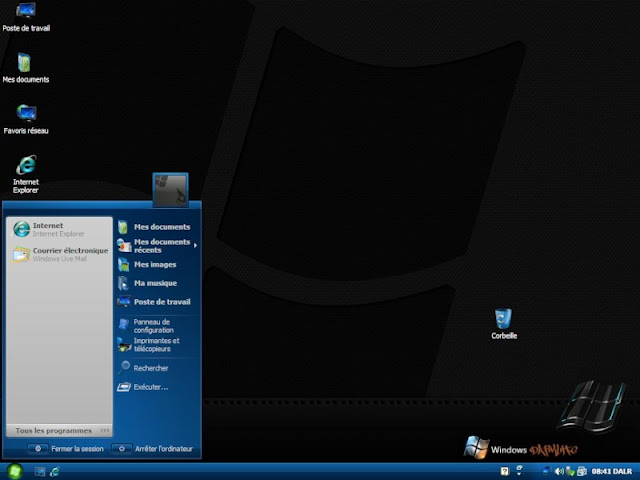Click the Panneau de configuration icon
The height and width of the screenshot is (480, 640).
click(x=124, y=324)
